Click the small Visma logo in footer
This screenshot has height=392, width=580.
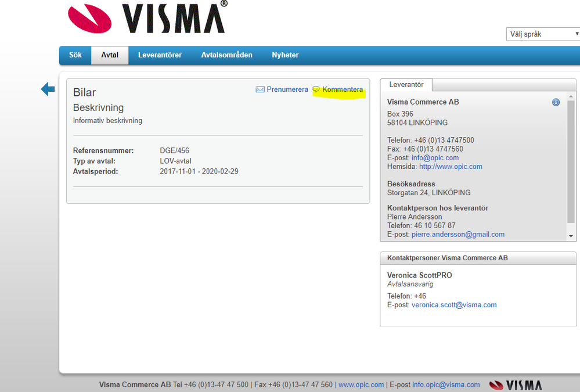click(x=516, y=385)
